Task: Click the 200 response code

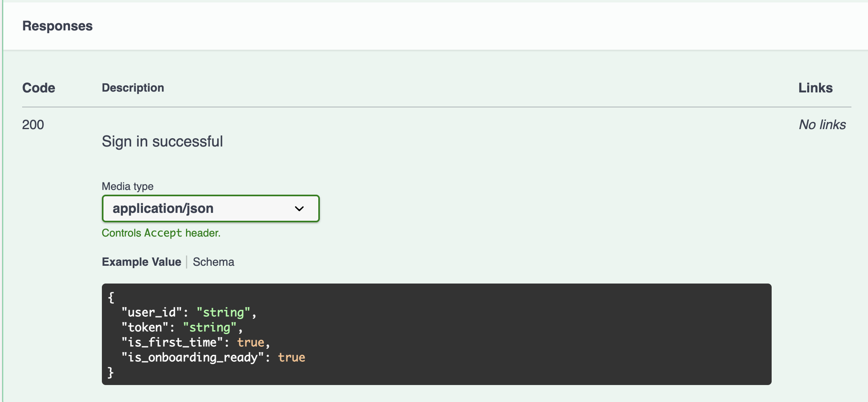Action: [33, 125]
